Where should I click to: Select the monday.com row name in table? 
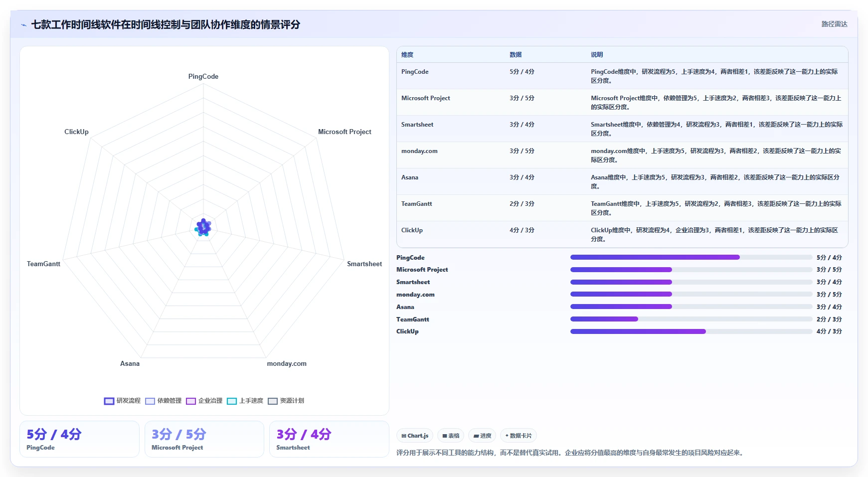419,151
